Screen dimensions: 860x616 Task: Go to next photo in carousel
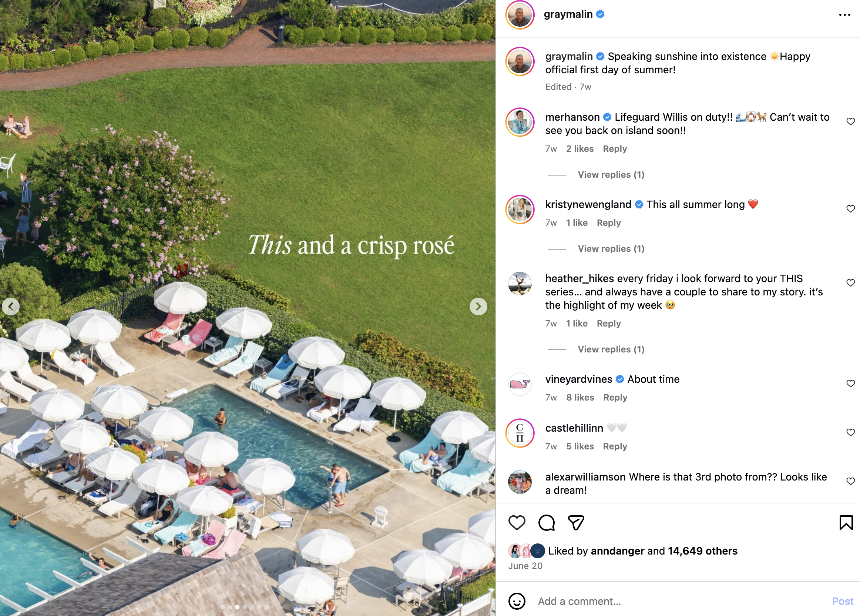point(478,307)
